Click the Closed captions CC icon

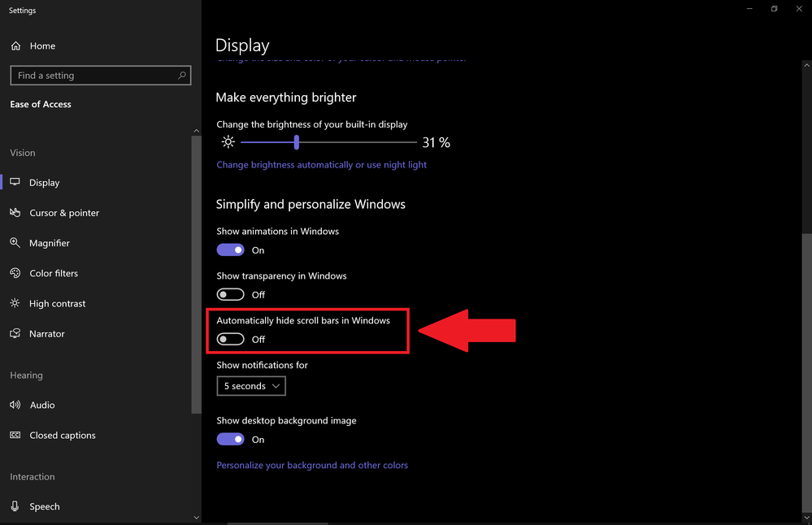(15, 435)
